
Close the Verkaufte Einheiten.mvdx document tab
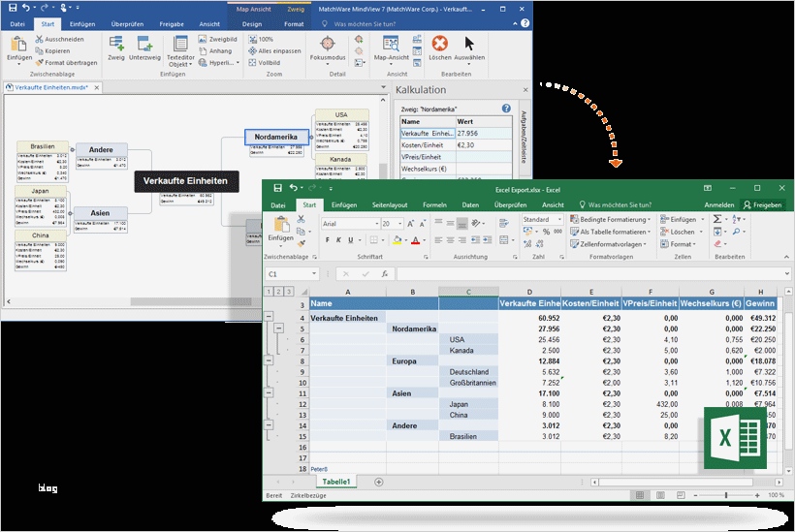click(x=96, y=87)
